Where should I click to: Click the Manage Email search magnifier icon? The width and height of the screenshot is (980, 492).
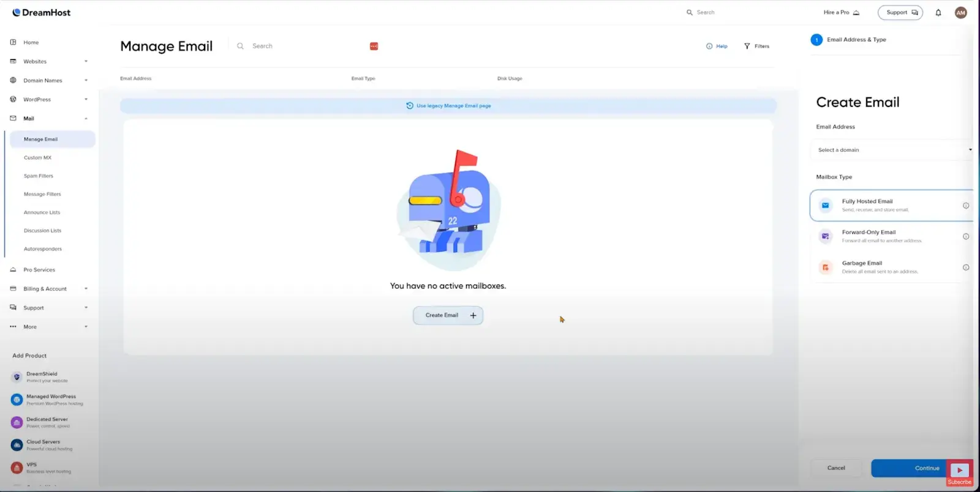coord(240,46)
